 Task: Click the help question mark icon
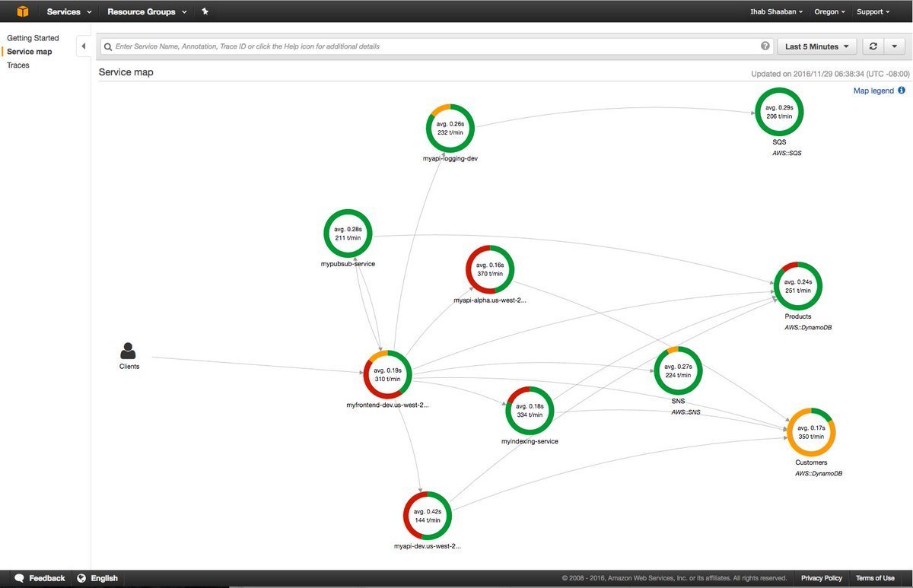coord(765,46)
